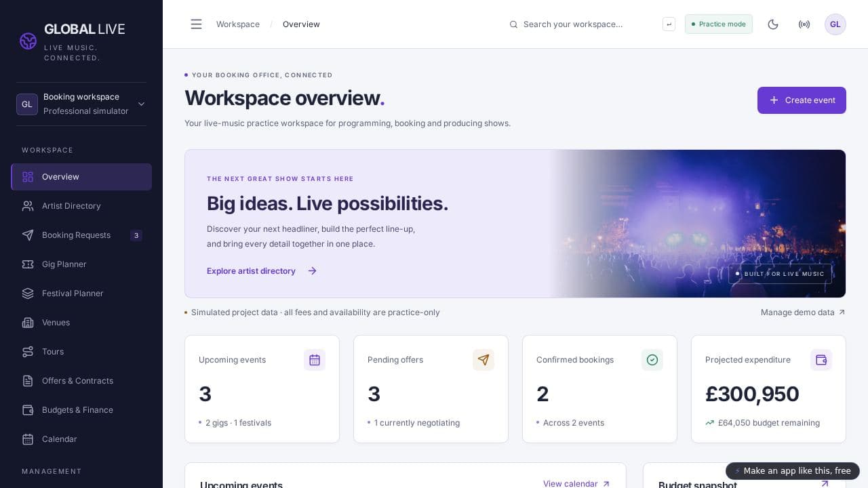This screenshot has width=868, height=488.
Task: Click the Workspace breadcrumb
Action: 238,24
